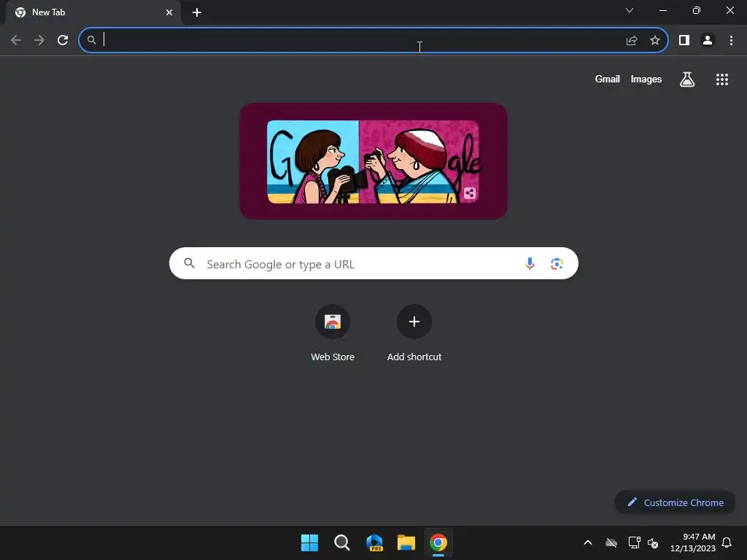
Task: Click magnifier icon in Google search box
Action: coord(189,262)
